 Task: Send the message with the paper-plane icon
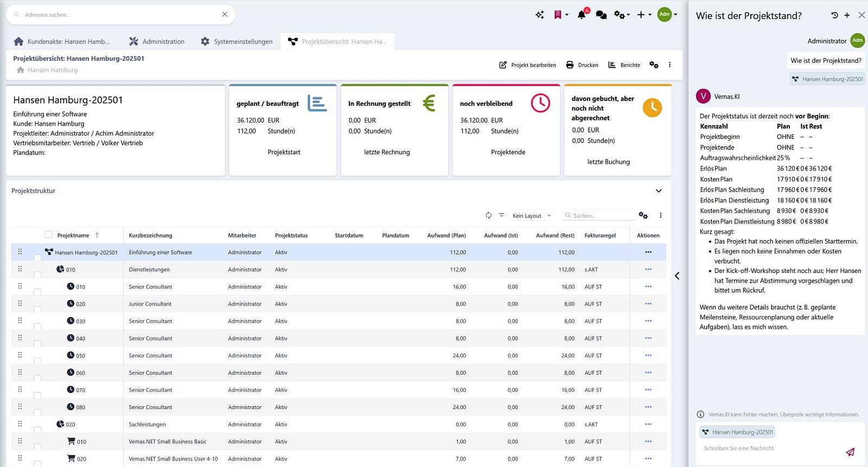pos(850,452)
